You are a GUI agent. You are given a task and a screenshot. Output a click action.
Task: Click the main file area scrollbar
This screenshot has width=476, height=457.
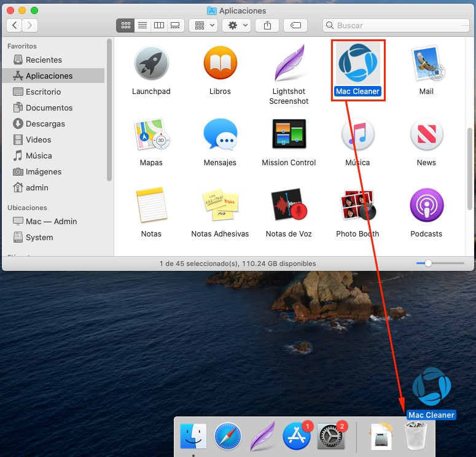pos(470,169)
